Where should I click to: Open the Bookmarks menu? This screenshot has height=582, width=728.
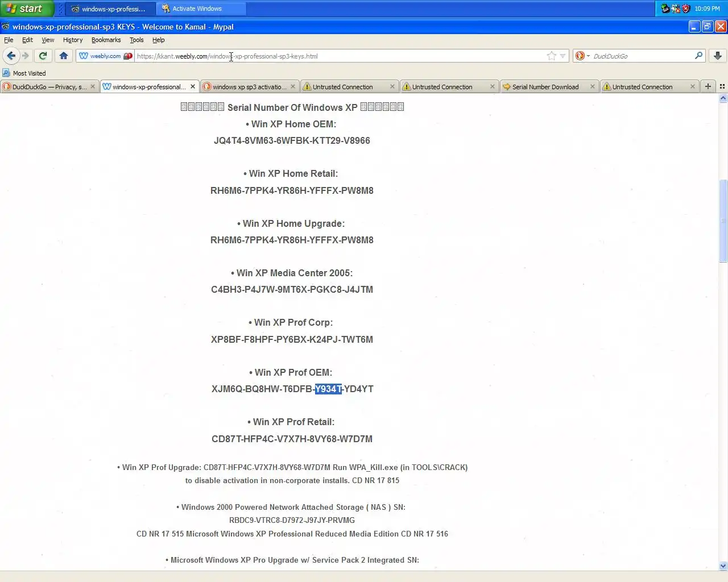click(106, 40)
